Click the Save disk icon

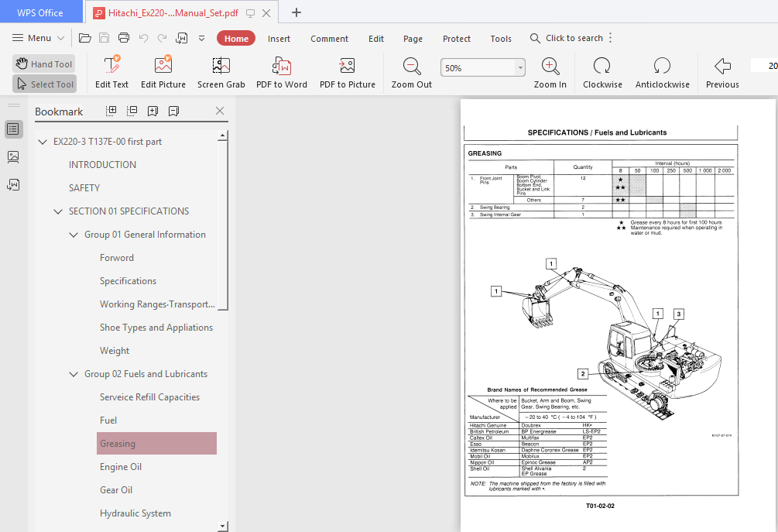tap(105, 38)
